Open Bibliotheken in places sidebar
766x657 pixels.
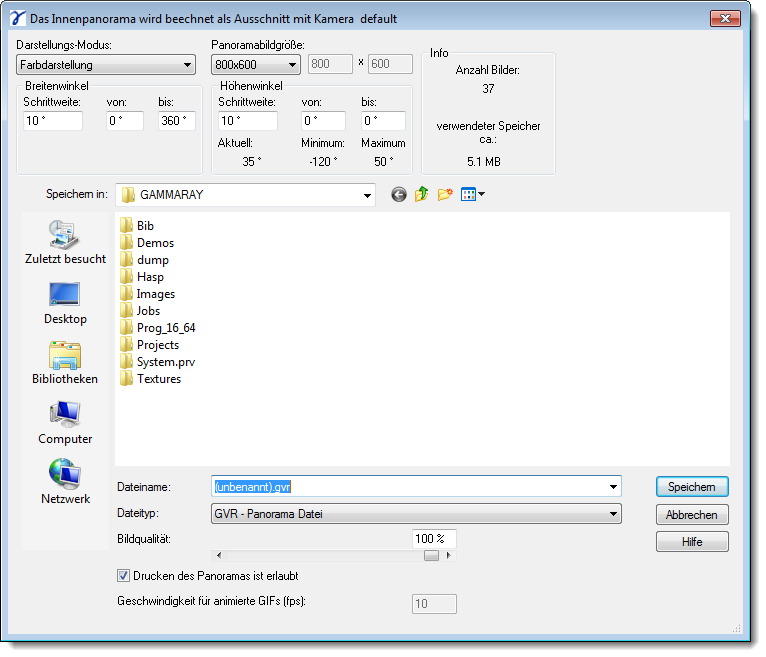click(x=65, y=363)
